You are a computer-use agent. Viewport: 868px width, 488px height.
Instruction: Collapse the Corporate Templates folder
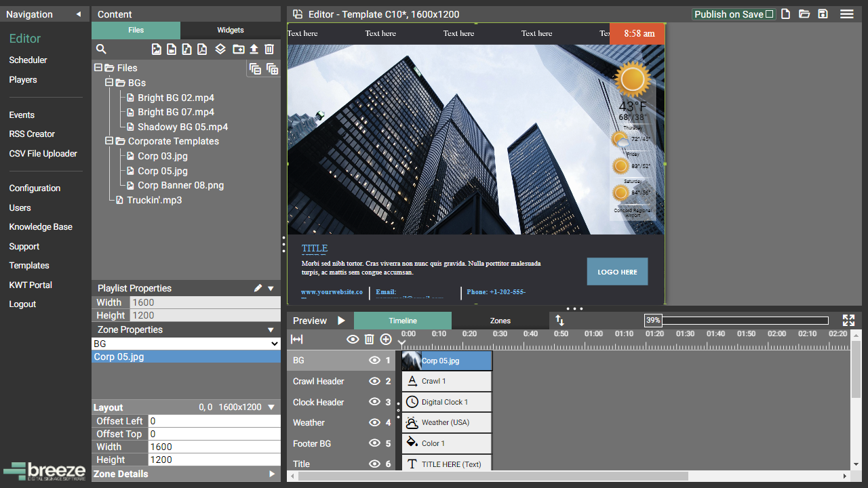click(x=108, y=141)
